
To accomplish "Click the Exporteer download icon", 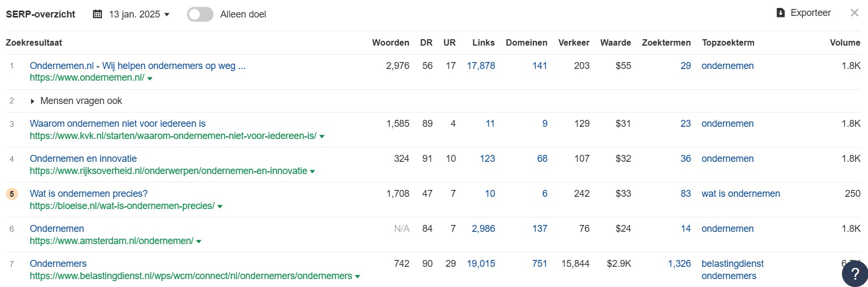I will coord(780,13).
